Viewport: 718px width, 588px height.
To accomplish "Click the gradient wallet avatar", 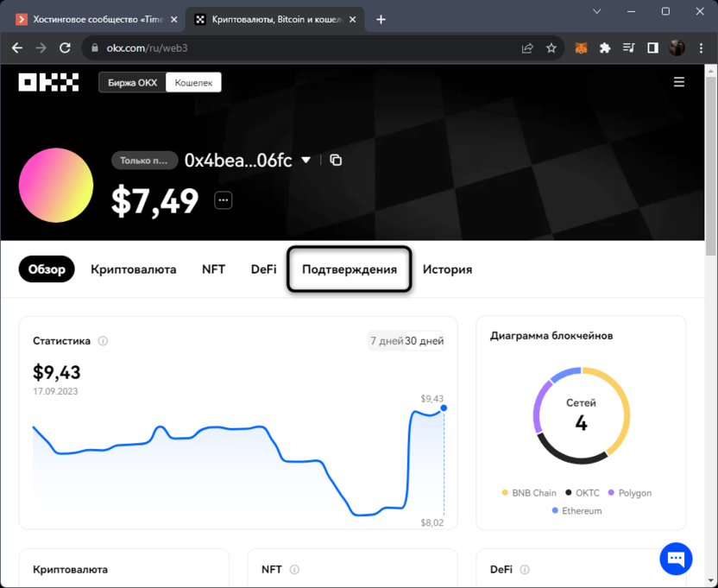I will tap(56, 185).
